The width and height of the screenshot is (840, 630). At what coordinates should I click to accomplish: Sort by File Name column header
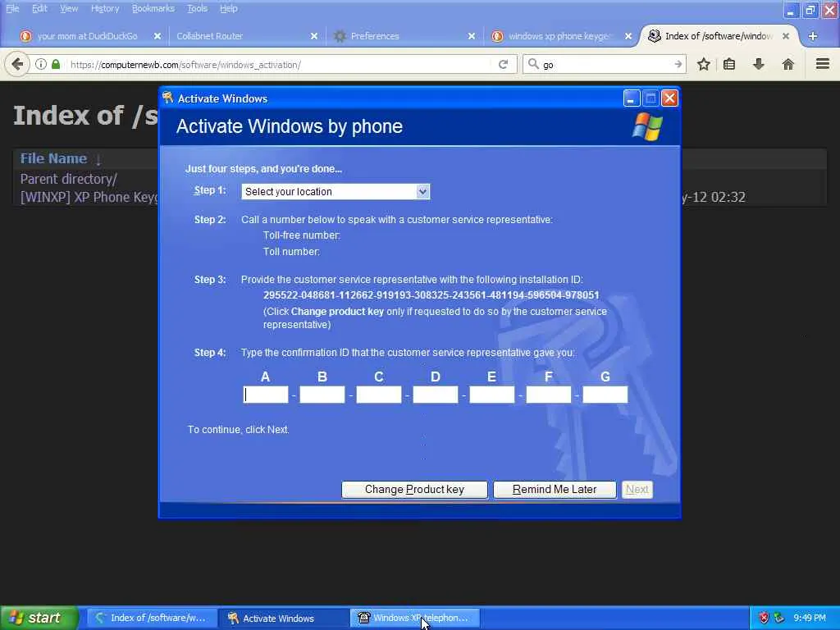pyautogui.click(x=53, y=158)
